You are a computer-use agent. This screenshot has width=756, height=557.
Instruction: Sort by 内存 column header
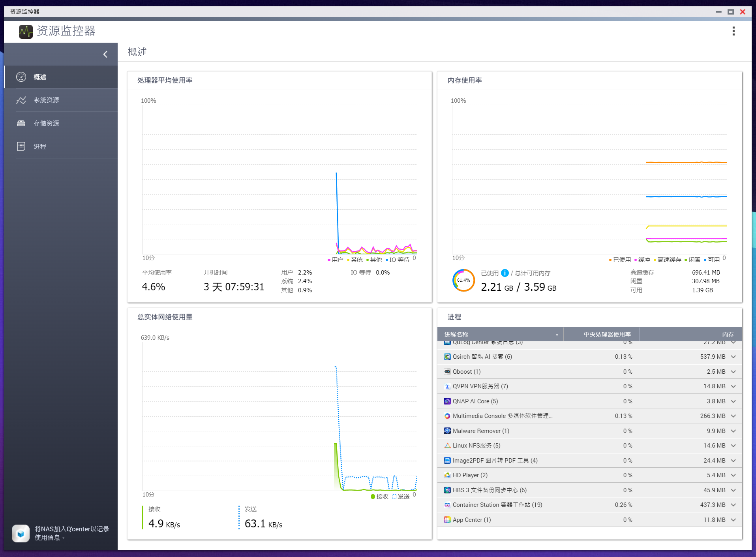coord(690,335)
